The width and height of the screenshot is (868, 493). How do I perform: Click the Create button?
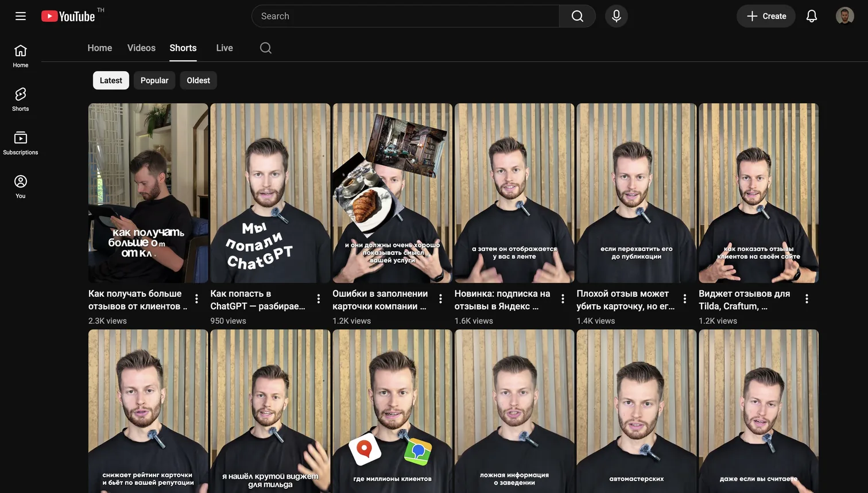click(x=766, y=16)
